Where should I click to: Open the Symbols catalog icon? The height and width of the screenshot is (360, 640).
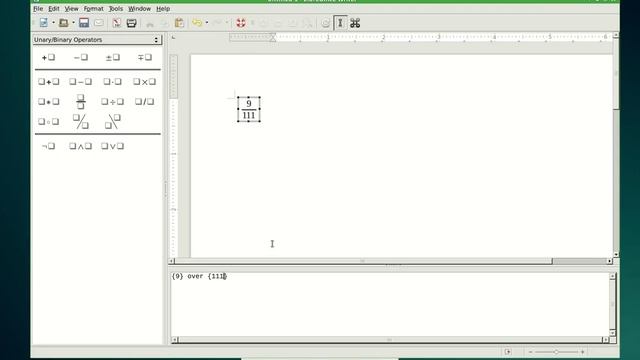[355, 23]
